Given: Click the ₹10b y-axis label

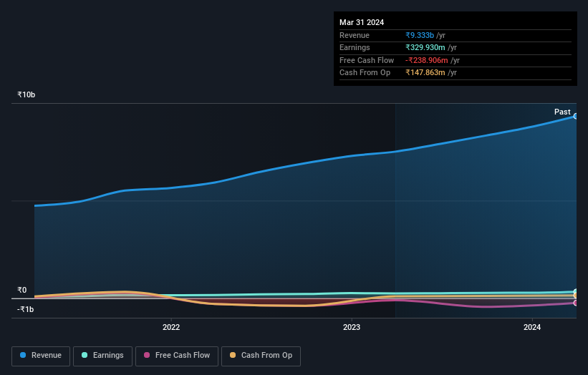Looking at the screenshot, I should pyautogui.click(x=26, y=94).
